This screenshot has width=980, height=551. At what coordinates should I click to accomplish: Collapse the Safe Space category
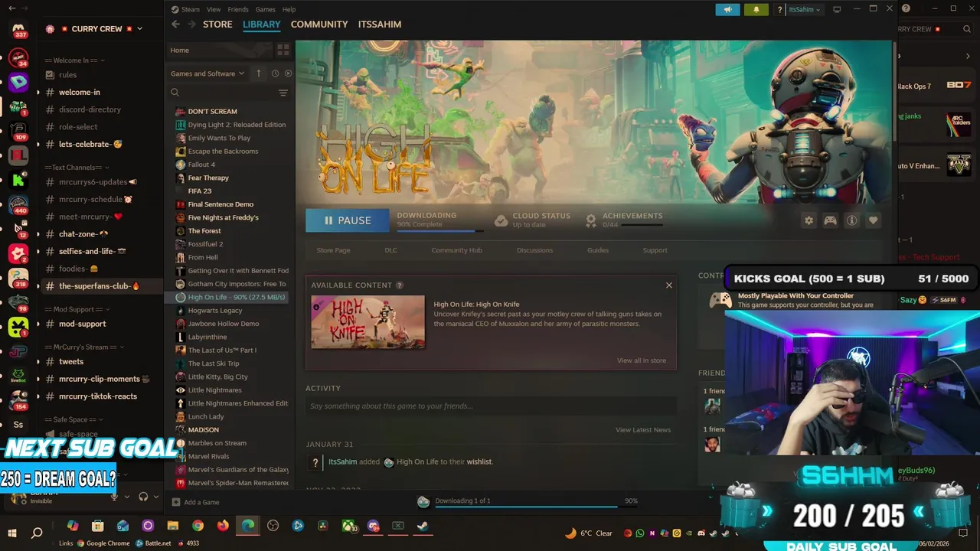click(x=73, y=419)
